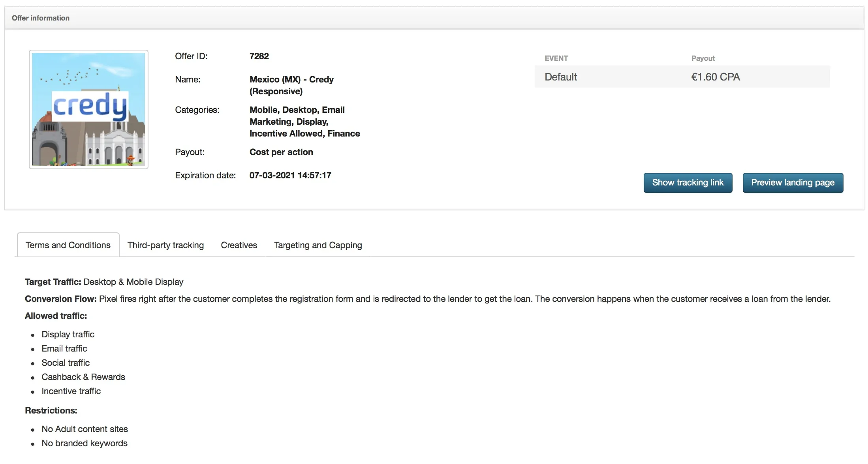The height and width of the screenshot is (464, 868).
Task: Click the Credy offer logo thumbnail
Action: point(88,109)
